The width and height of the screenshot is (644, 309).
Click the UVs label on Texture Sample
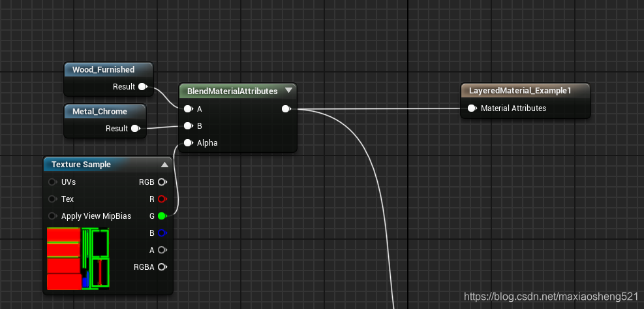69,182
